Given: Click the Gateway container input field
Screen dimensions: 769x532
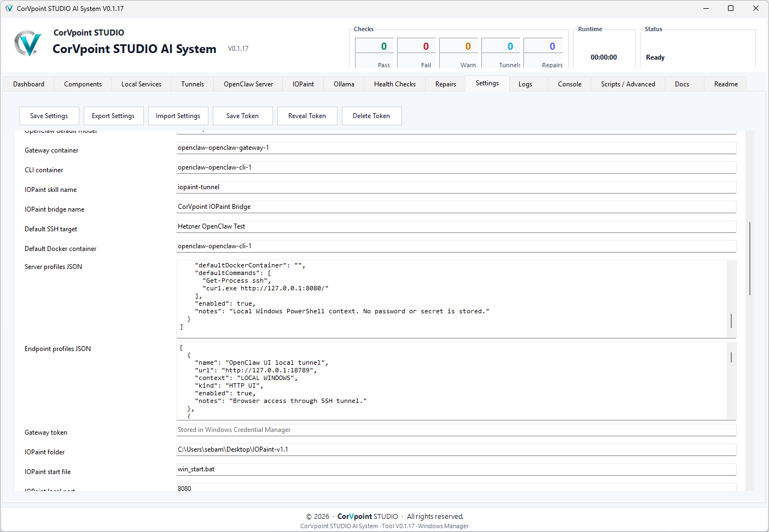Looking at the screenshot, I should click(456, 148).
